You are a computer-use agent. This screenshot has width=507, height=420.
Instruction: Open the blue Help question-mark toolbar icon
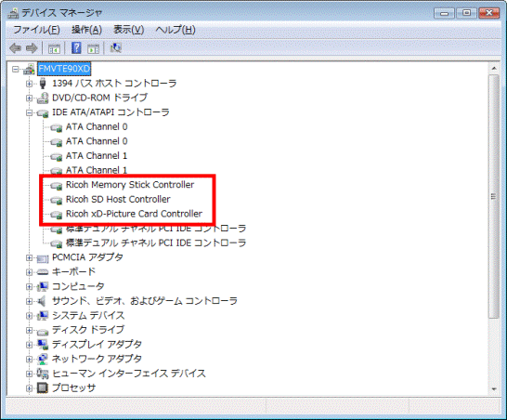76,48
